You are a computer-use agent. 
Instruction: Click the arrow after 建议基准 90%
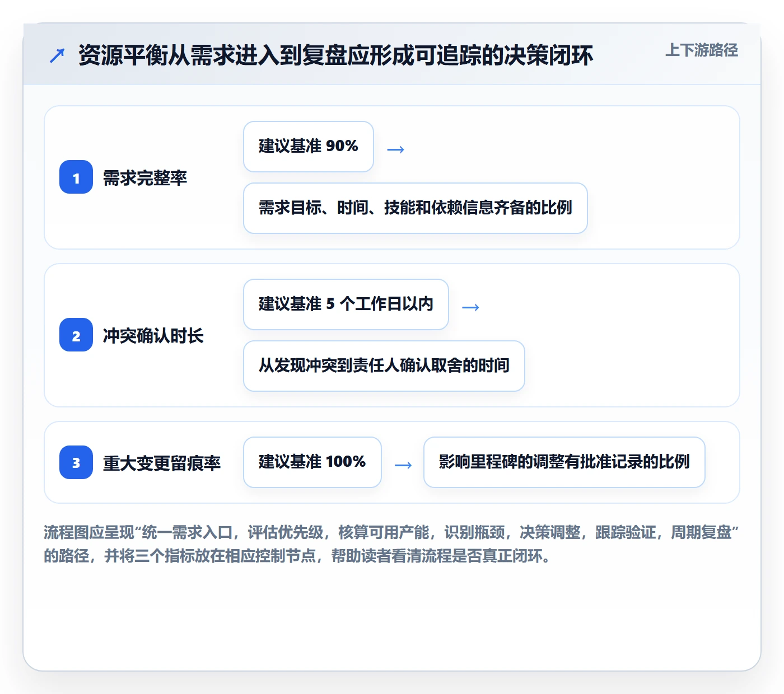point(396,149)
